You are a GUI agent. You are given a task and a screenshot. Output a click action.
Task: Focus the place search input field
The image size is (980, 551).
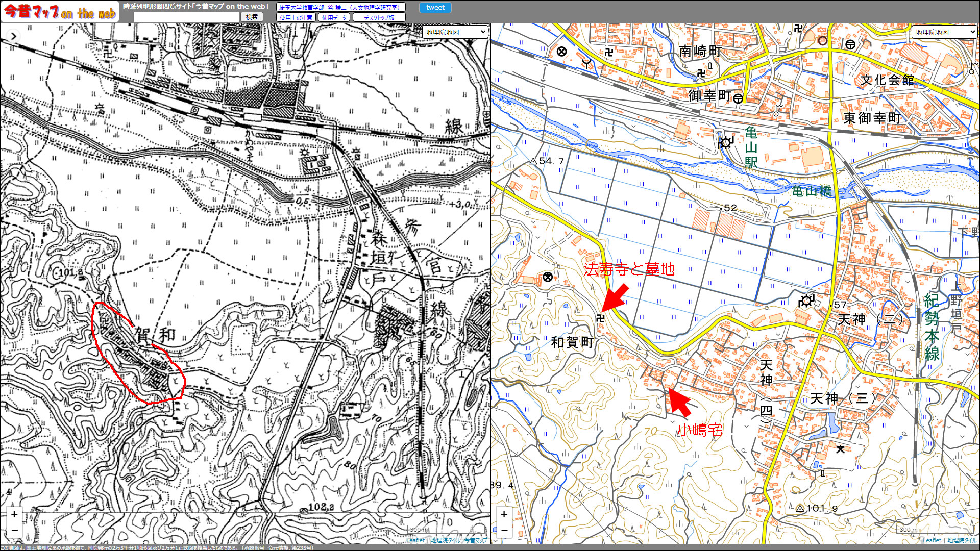click(186, 17)
